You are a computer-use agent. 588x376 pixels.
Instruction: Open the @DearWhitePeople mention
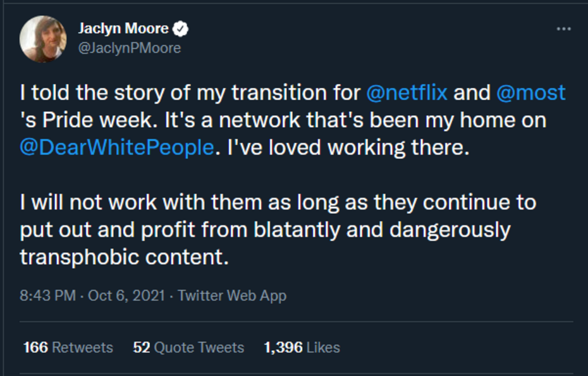(117, 147)
